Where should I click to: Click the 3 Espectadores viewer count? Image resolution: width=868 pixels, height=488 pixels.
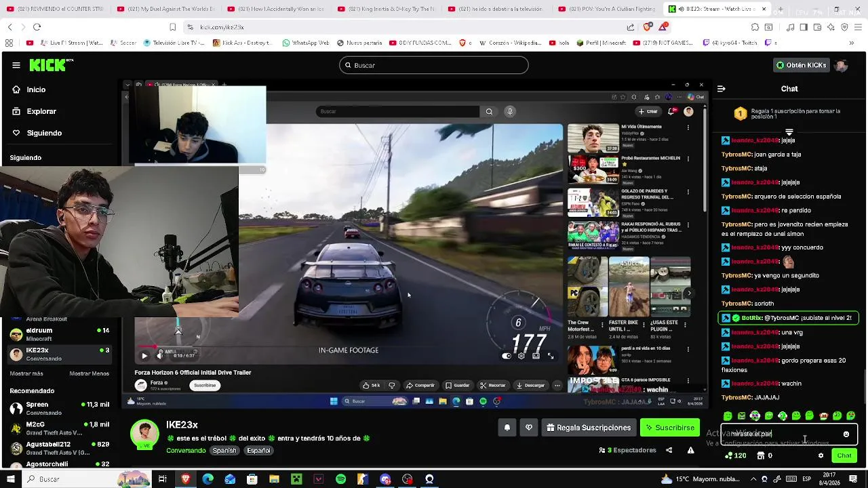point(627,450)
